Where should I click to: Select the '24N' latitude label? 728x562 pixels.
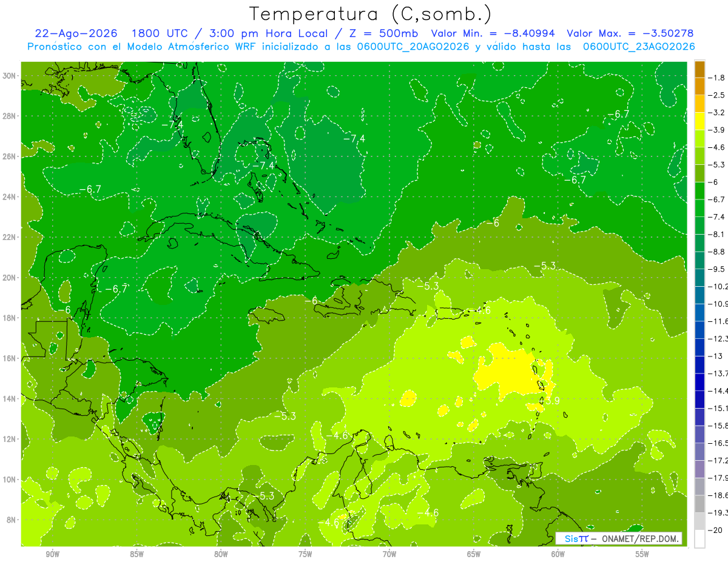pyautogui.click(x=10, y=197)
